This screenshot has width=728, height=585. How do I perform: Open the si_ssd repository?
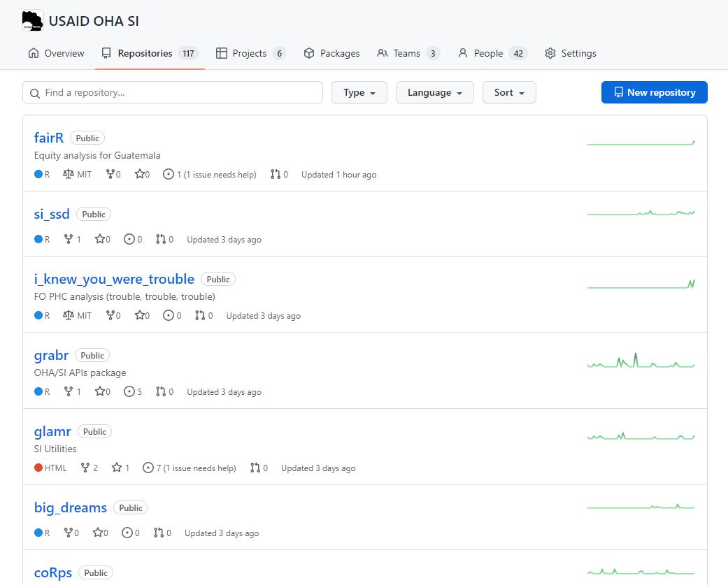tap(52, 214)
